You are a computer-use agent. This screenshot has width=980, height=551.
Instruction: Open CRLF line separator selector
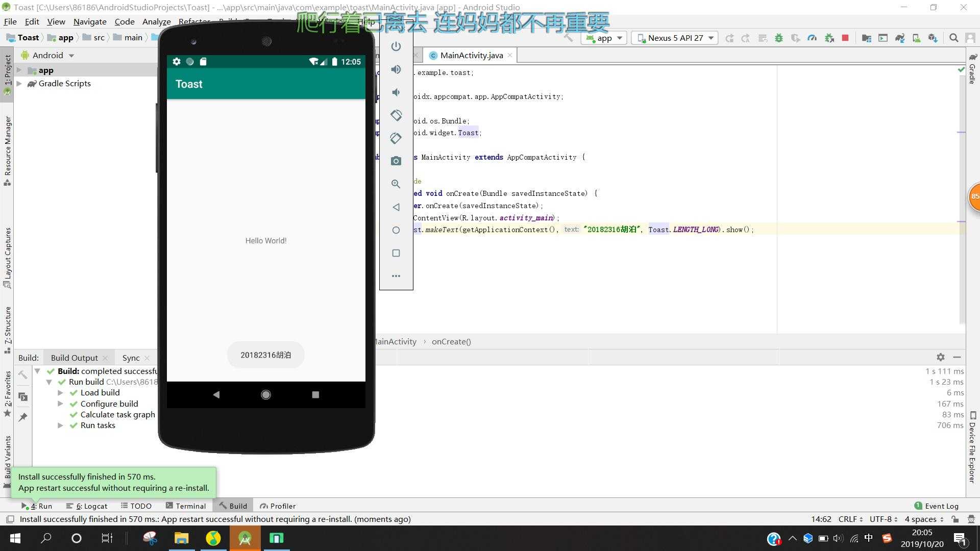(850, 519)
